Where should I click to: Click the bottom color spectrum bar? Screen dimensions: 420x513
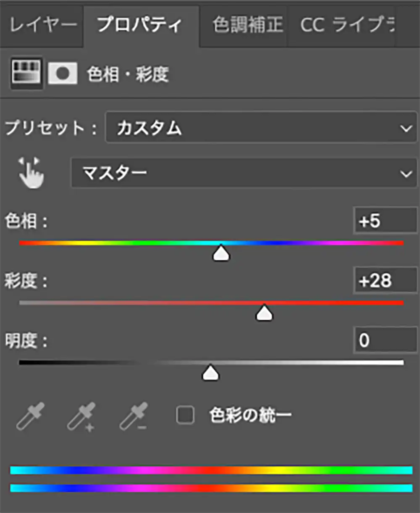coord(210,487)
